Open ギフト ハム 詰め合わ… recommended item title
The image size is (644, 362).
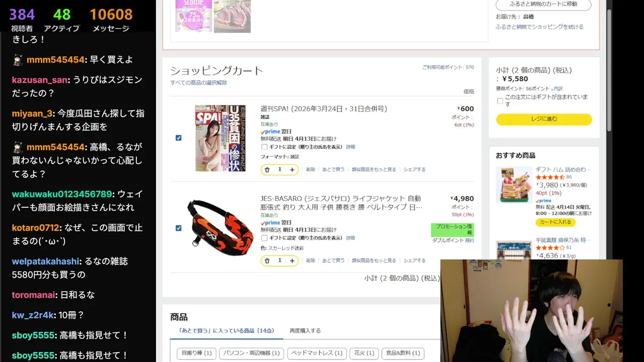(563, 169)
